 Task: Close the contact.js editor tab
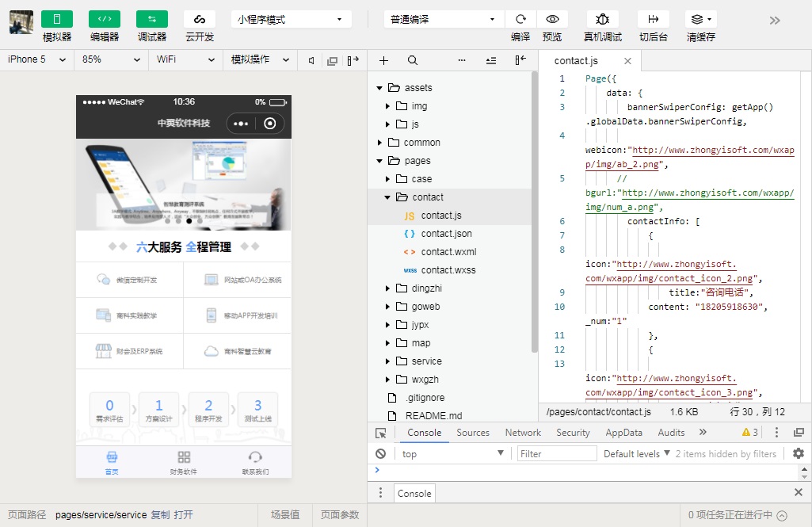click(x=627, y=61)
